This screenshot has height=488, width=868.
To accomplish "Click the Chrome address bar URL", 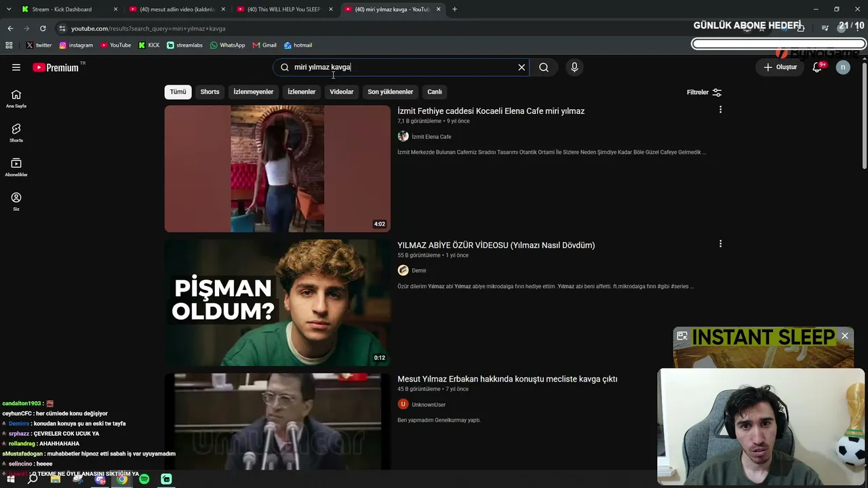I will pos(148,28).
